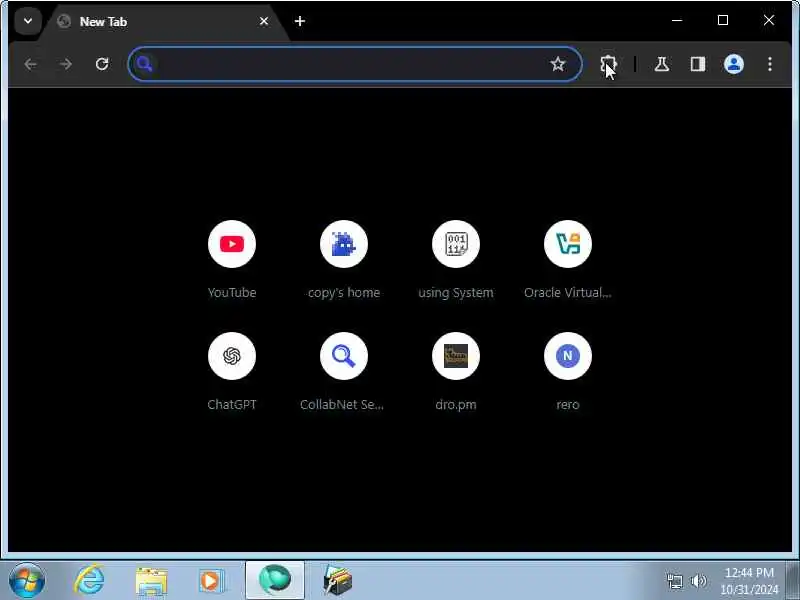The height and width of the screenshot is (600, 800).
Task: Open the YouTube shortcut tile
Action: click(232, 259)
